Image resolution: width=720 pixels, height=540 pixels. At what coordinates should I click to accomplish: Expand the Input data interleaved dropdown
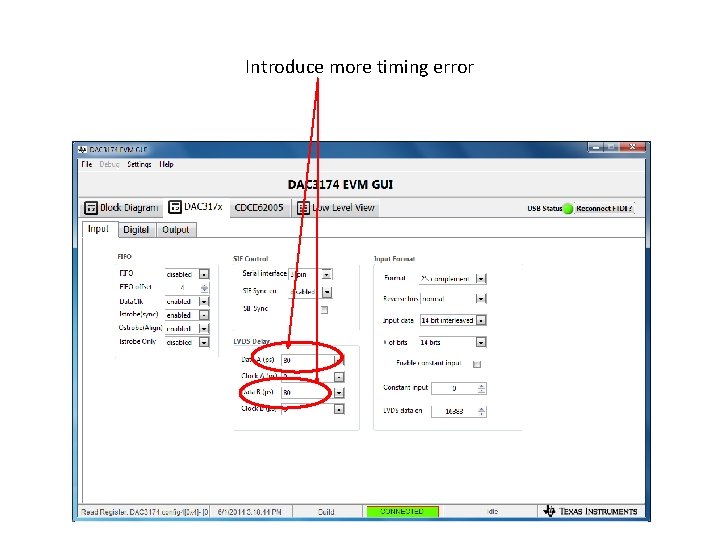tap(481, 320)
